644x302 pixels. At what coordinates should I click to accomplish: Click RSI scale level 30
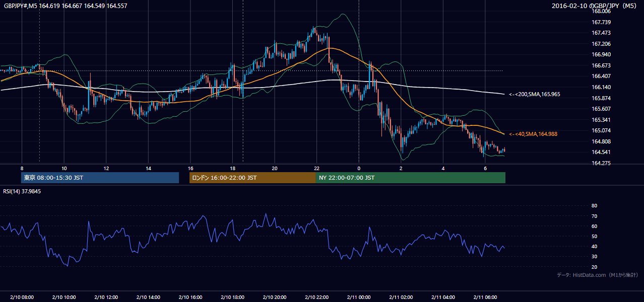594,257
